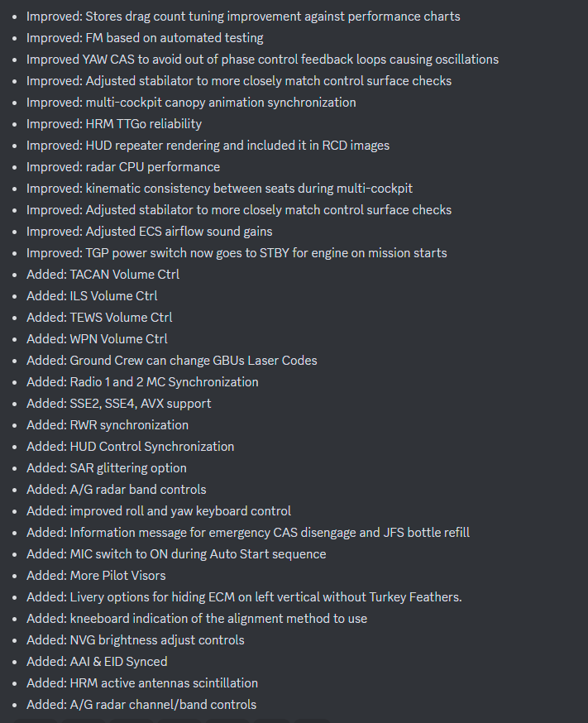Select the 'NVG brightness adjust controls' line
The height and width of the screenshot is (723, 588).
tap(136, 640)
